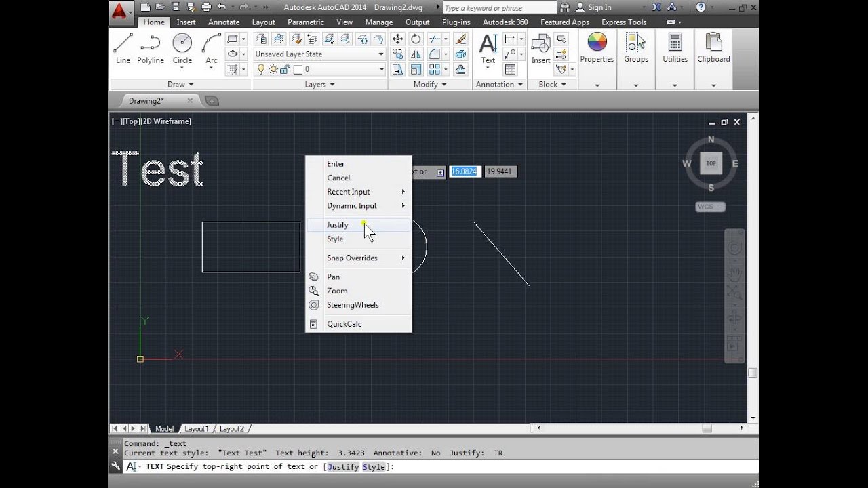This screenshot has height=488, width=868.
Task: Click the Rectangle tool icon
Action: 233,39
